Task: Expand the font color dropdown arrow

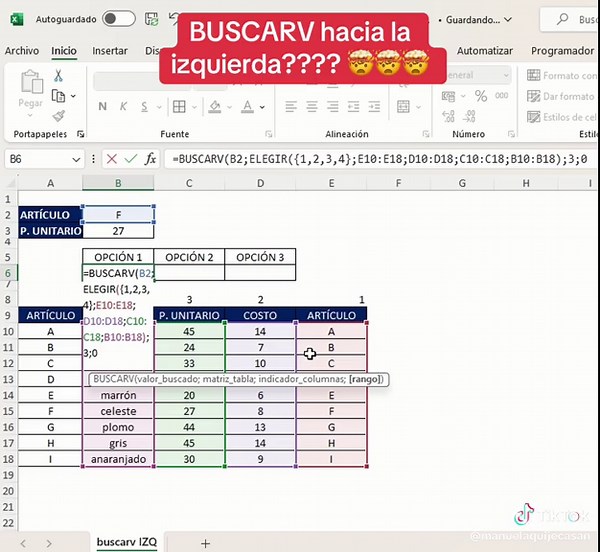Action: pyautogui.click(x=262, y=107)
